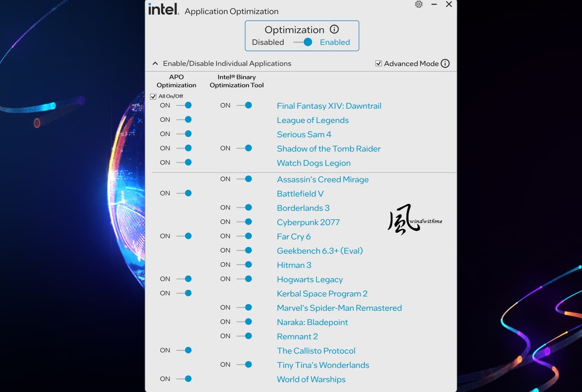582x392 pixels.
Task: Collapse the Enable/Disable Individual Applications section
Action: pyautogui.click(x=155, y=64)
